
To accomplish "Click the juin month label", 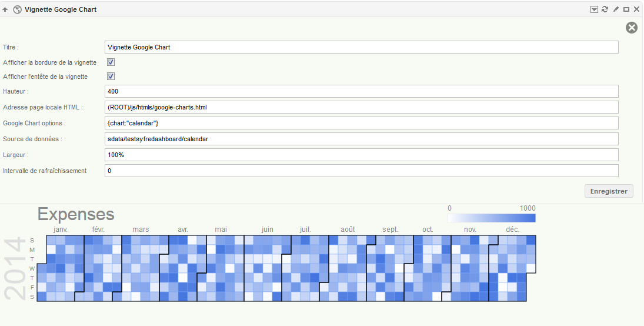I will click(268, 229).
